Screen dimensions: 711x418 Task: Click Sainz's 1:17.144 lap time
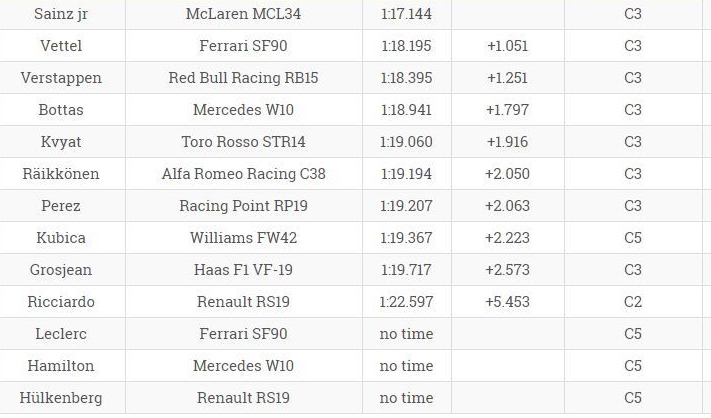(406, 14)
